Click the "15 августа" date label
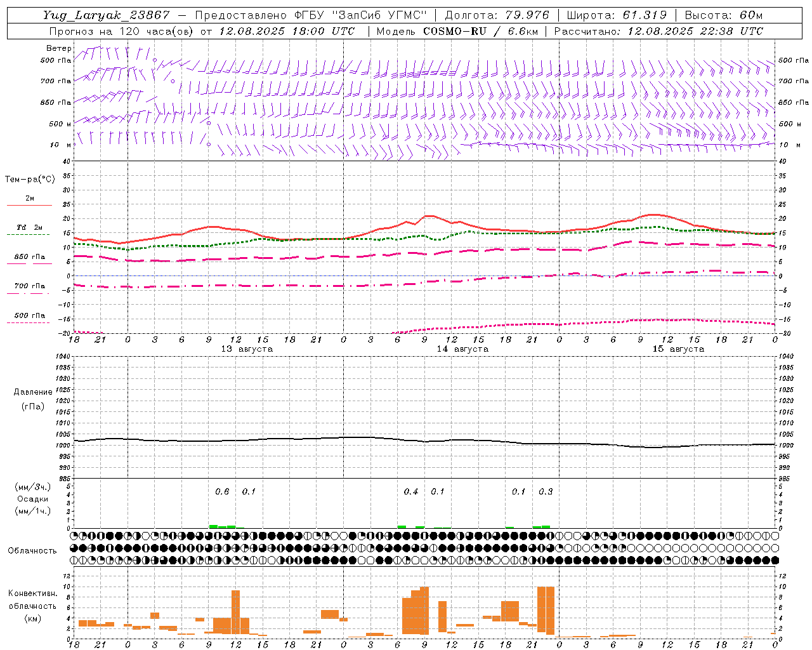The width and height of the screenshot is (812, 650). (x=678, y=349)
